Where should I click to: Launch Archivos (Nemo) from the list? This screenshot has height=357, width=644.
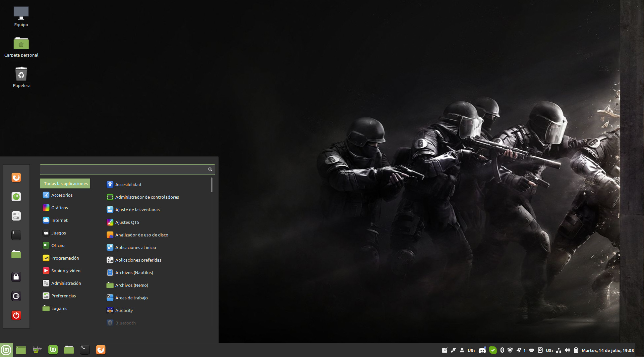(132, 285)
